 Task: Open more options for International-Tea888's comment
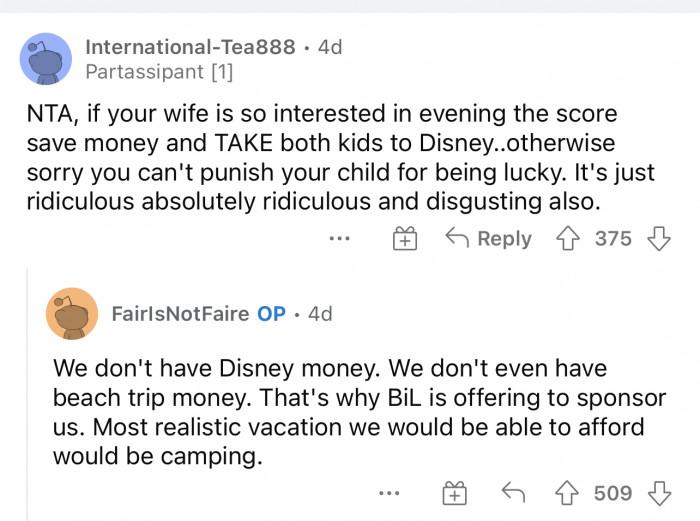(340, 239)
